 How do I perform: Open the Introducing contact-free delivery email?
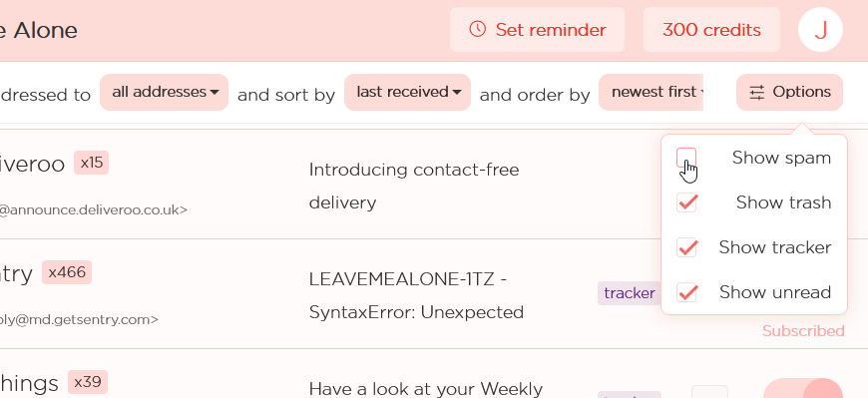coord(414,186)
